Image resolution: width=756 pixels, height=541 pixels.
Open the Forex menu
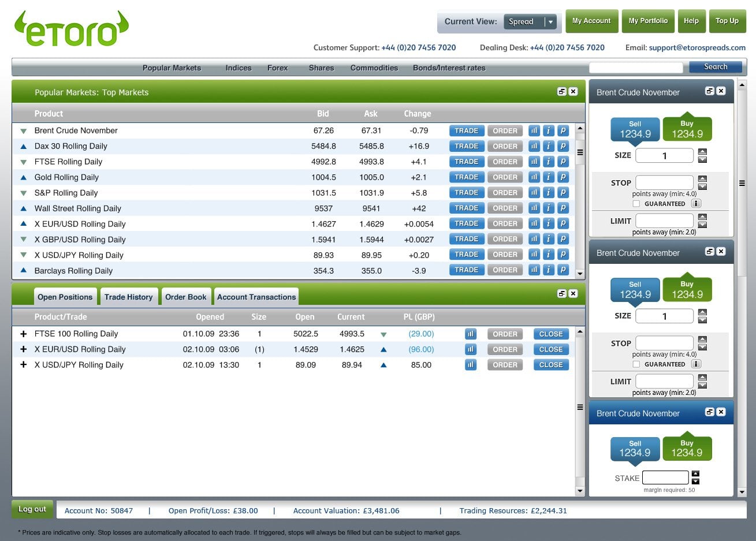[277, 68]
